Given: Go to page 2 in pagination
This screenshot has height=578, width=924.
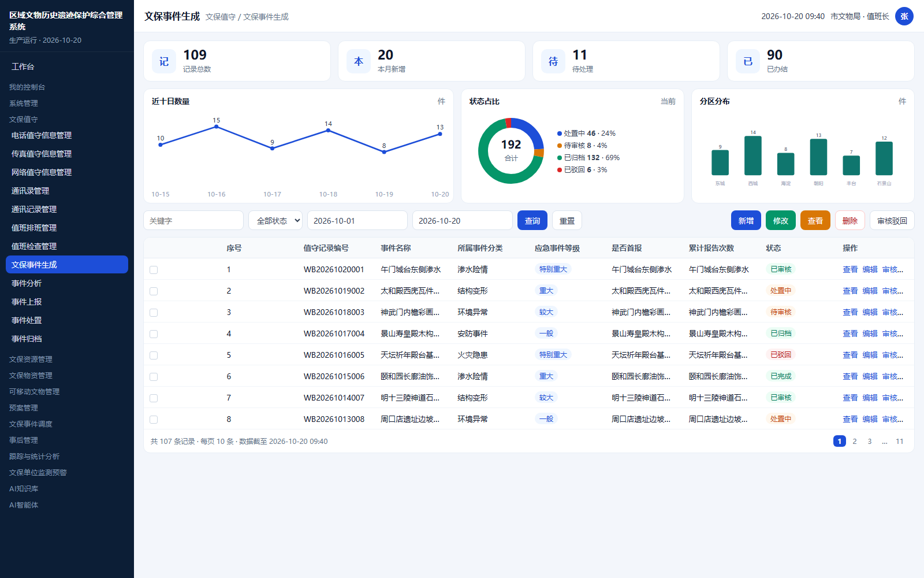Looking at the screenshot, I should 855,441.
